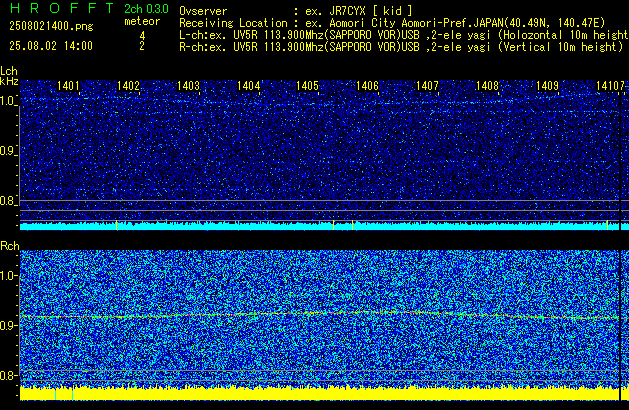Image resolution: width=629 pixels, height=410 pixels.
Task: Click the Rch 0.9 kHz axis label
Action: (8, 325)
